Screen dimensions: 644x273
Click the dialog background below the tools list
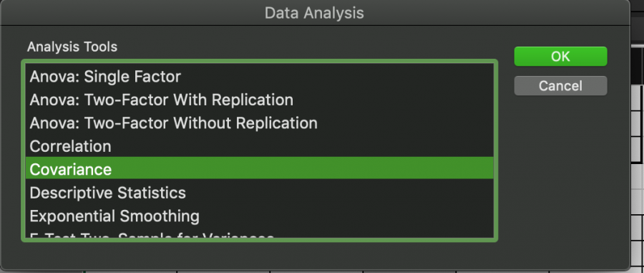click(259, 255)
